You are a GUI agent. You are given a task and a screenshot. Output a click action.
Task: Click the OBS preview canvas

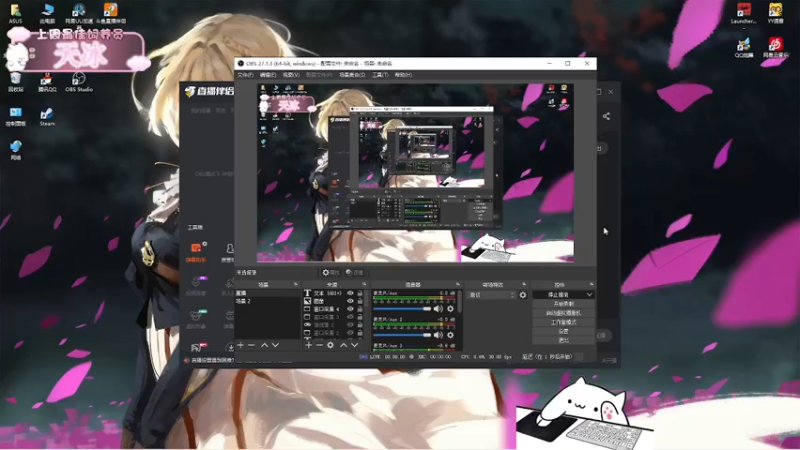click(415, 173)
